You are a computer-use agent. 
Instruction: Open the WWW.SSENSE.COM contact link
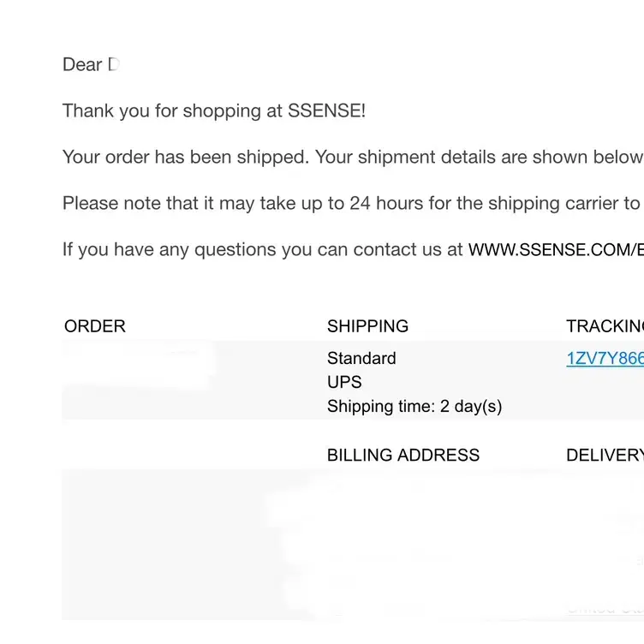556,250
